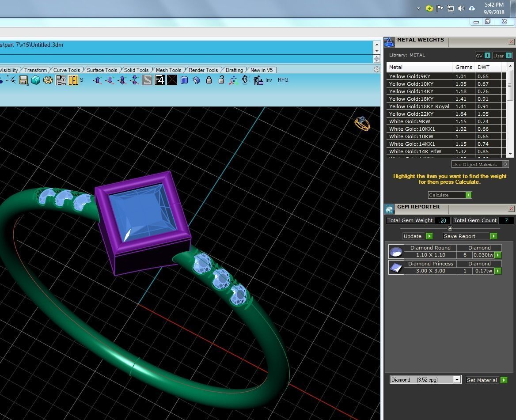Open the Render Tools tab
Image resolution: width=516 pixels, height=420 pixels.
click(203, 70)
